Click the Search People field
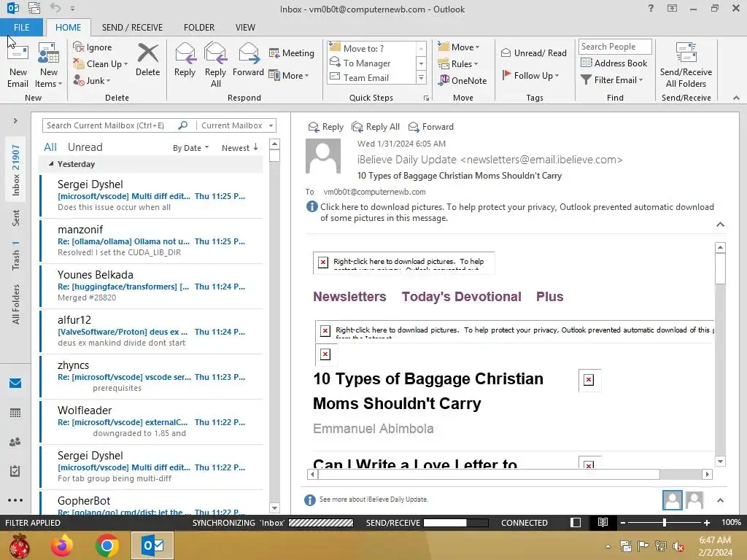747x560 pixels. click(615, 47)
